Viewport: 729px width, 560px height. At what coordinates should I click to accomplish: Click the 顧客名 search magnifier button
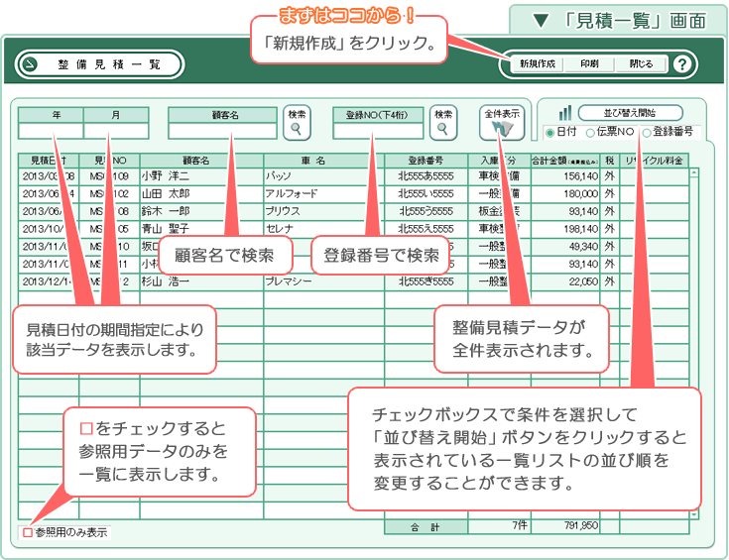click(x=297, y=123)
